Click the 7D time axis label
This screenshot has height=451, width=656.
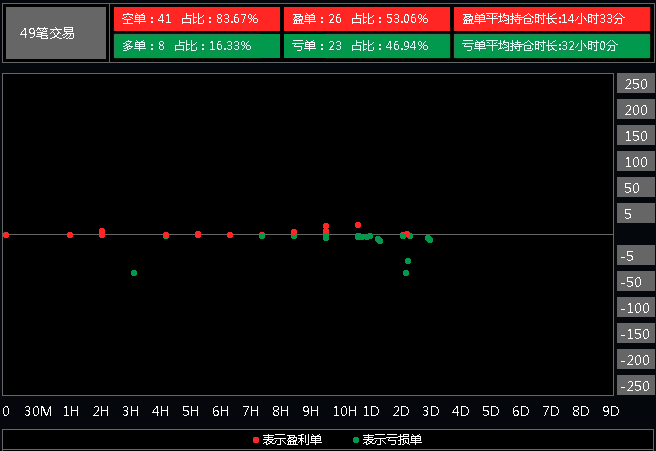click(551, 411)
